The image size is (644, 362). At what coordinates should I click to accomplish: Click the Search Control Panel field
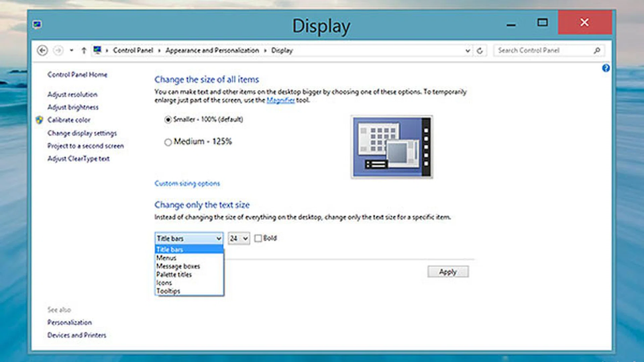click(x=543, y=50)
